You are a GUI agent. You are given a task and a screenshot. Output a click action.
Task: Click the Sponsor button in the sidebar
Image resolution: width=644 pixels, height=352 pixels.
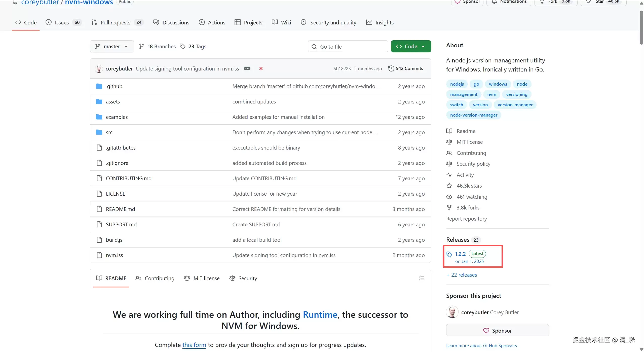click(x=497, y=330)
